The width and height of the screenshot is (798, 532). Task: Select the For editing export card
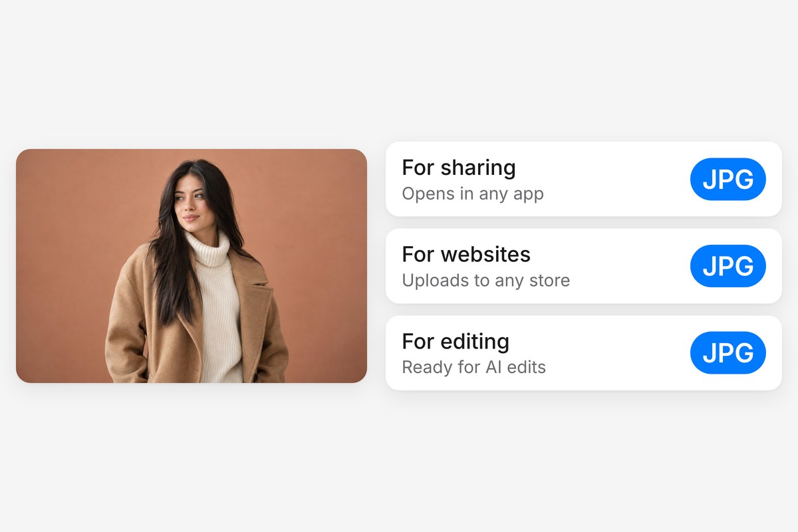[584, 353]
